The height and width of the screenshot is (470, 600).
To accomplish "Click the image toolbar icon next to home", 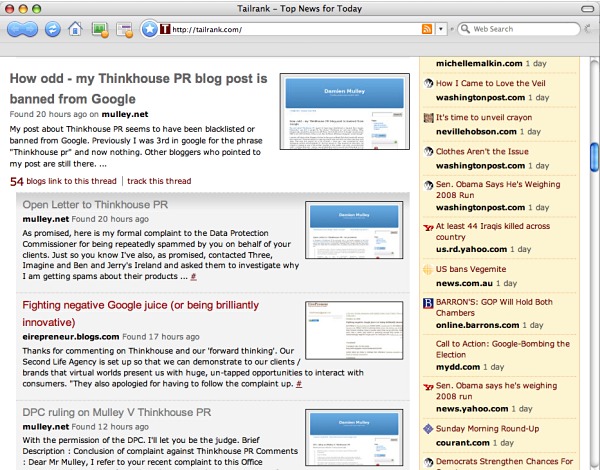I will [100, 29].
